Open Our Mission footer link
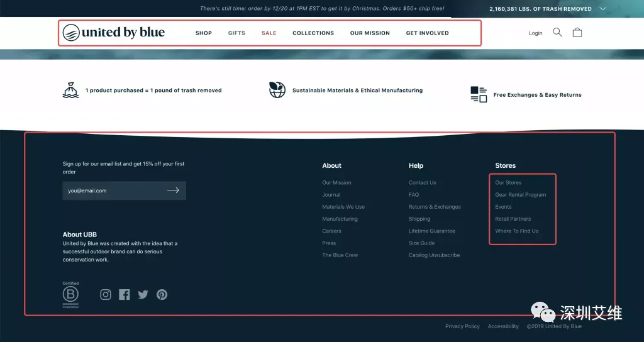This screenshot has width=644, height=342. coord(337,183)
